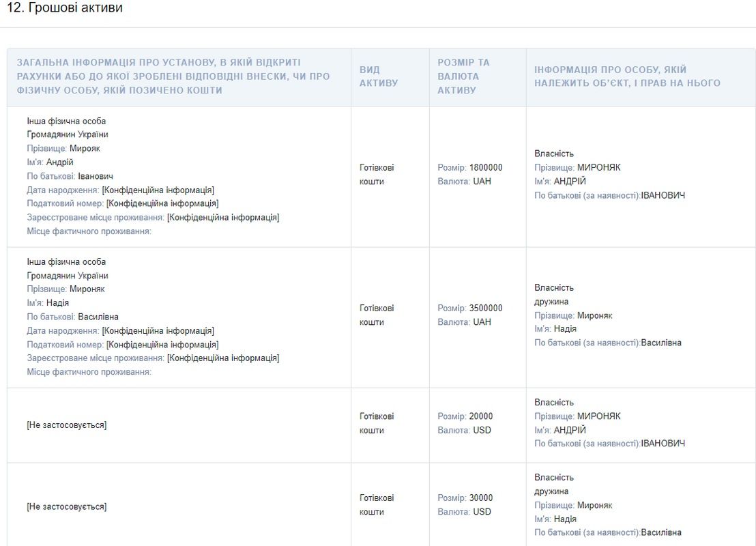
Task: Click "Валюта: UAH" in the 3500000 row
Action: (465, 322)
